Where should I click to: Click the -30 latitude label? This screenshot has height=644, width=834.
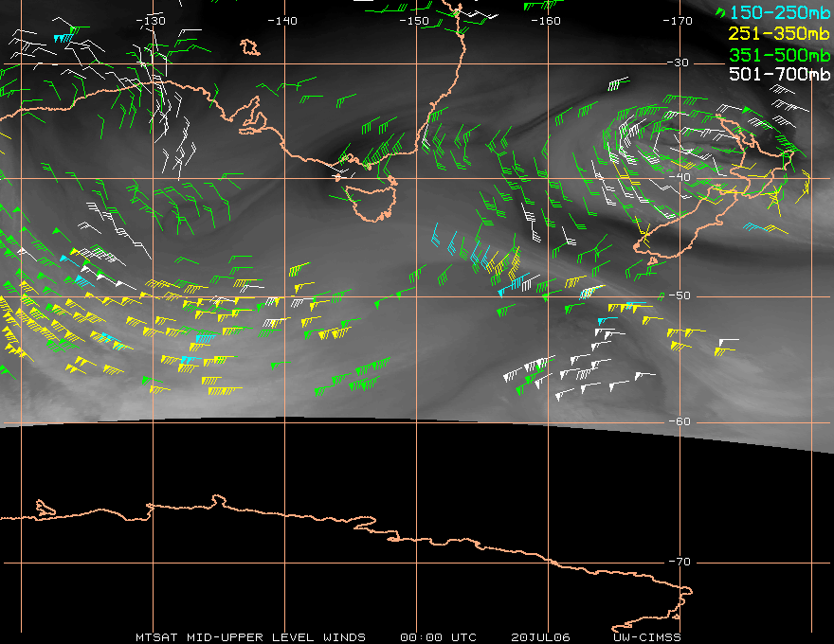pos(679,63)
